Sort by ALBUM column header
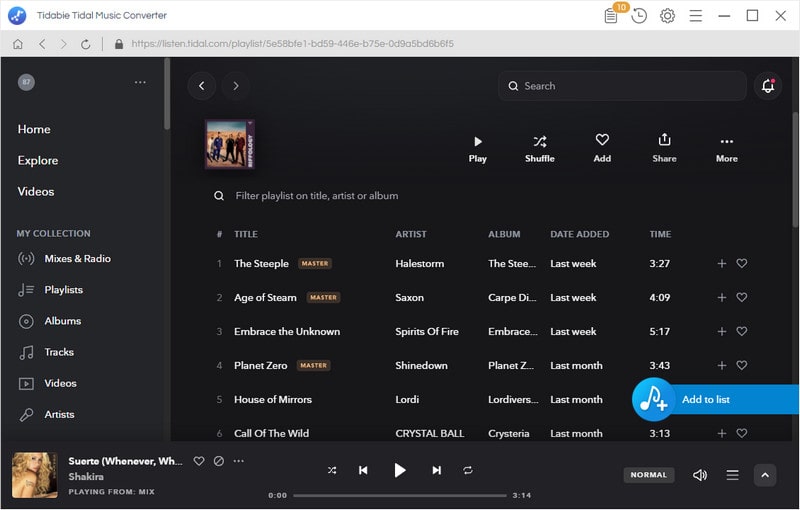This screenshot has height=510, width=800. click(x=504, y=234)
